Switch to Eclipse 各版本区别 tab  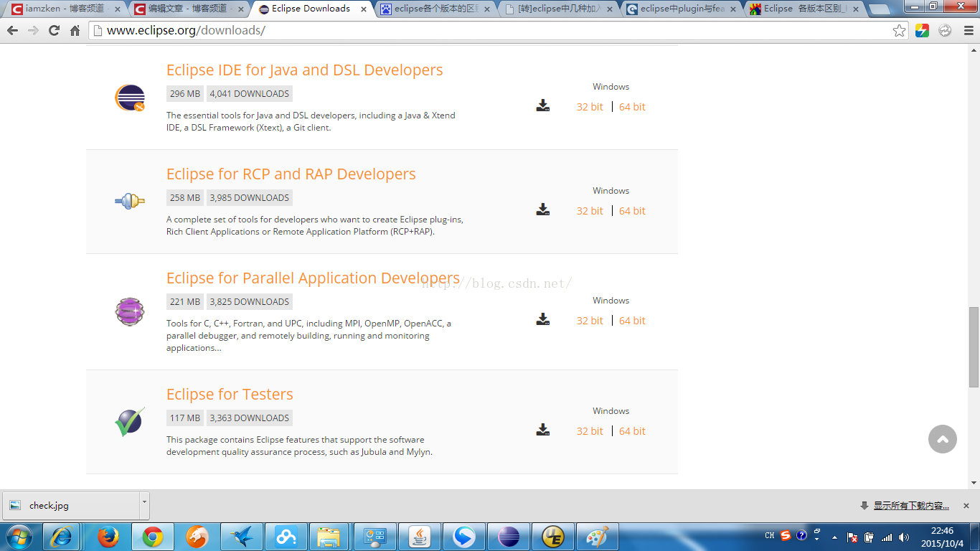(804, 9)
